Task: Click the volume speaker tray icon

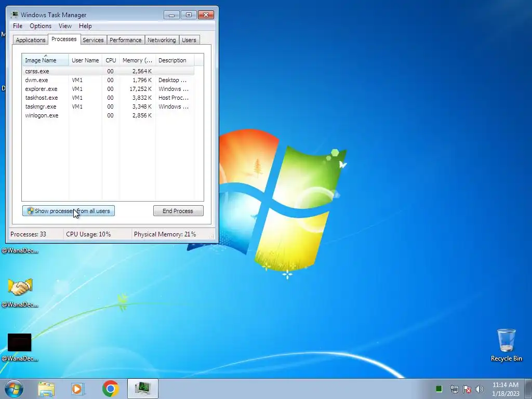Action: (x=480, y=389)
